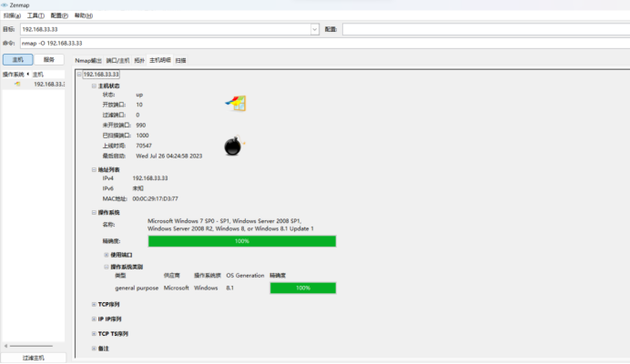Click the 过滤主机 button
The image size is (630, 364).
pos(35,358)
